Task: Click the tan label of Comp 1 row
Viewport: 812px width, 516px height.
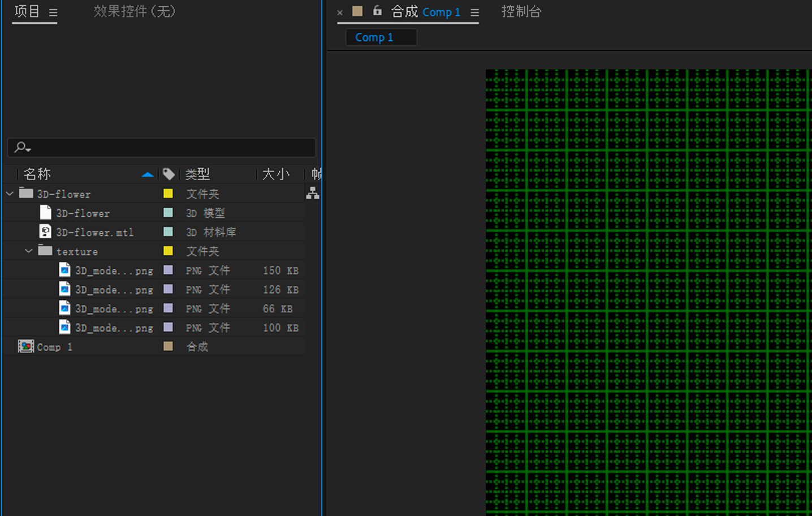Action: pos(168,346)
